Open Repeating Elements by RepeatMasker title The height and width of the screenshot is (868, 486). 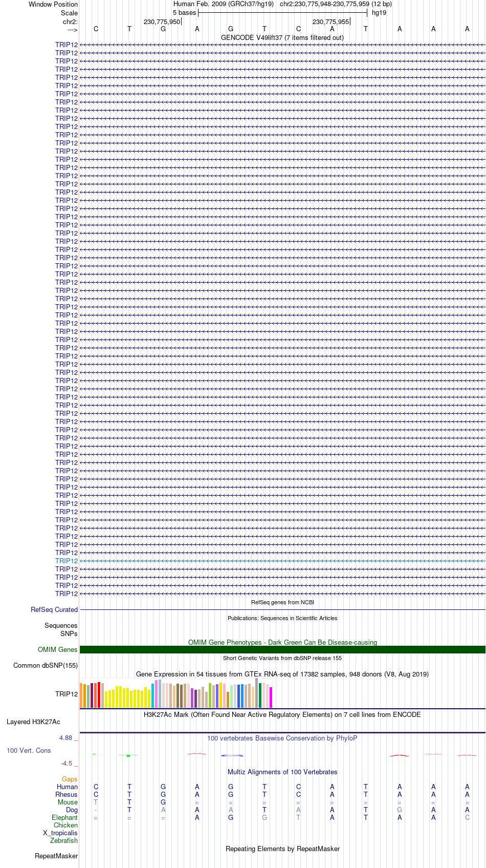(x=282, y=849)
